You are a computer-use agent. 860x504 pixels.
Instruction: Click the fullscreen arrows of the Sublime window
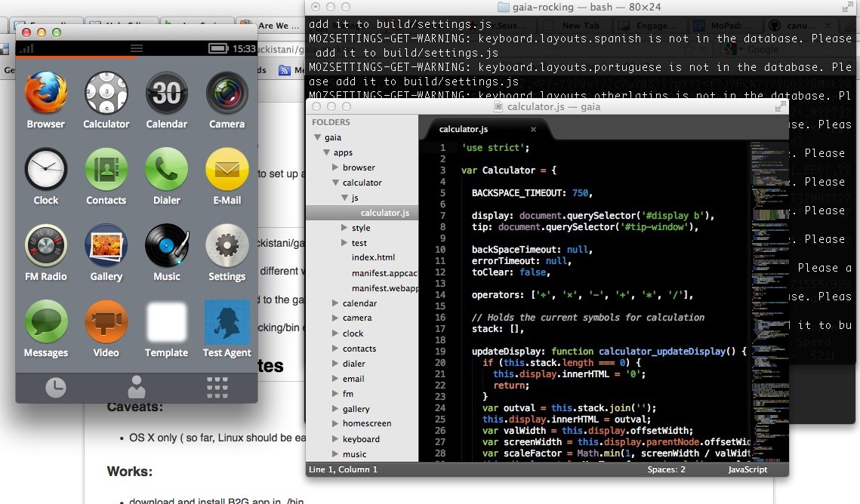point(780,107)
